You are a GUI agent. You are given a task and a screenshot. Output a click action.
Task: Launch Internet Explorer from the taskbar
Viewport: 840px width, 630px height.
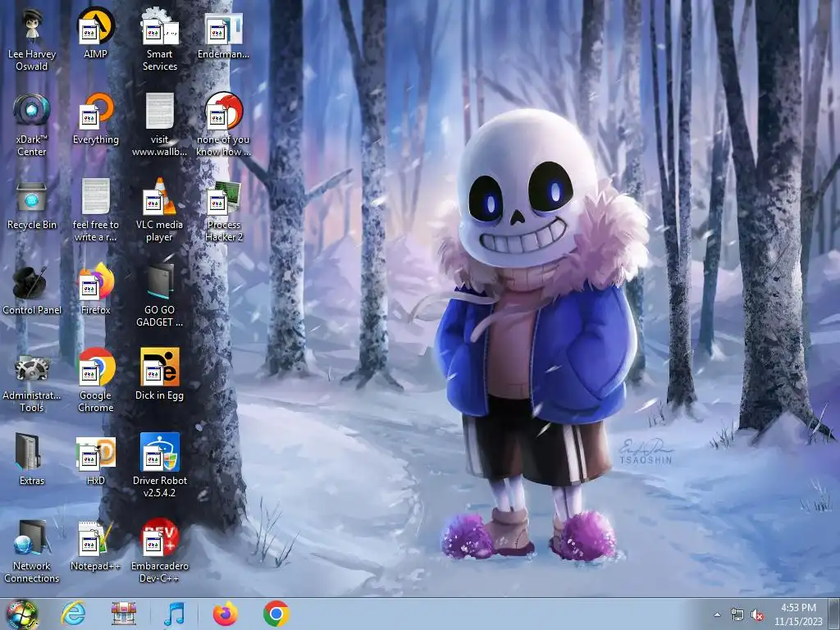pyautogui.click(x=73, y=614)
